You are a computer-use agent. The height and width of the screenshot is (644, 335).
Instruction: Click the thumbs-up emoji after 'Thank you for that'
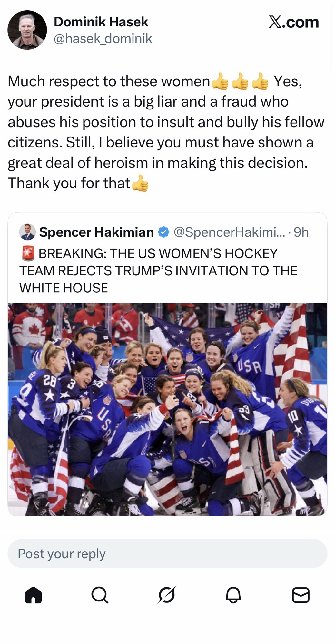[140, 184]
